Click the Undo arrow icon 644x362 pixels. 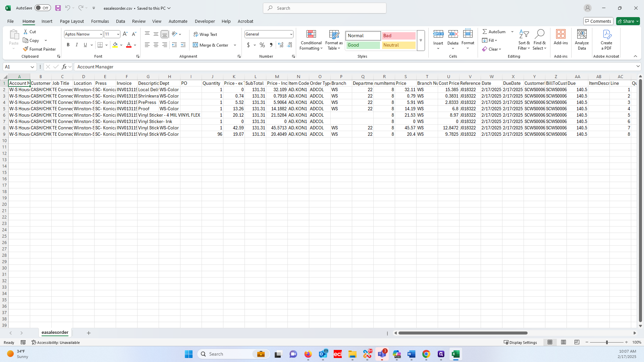click(x=67, y=8)
